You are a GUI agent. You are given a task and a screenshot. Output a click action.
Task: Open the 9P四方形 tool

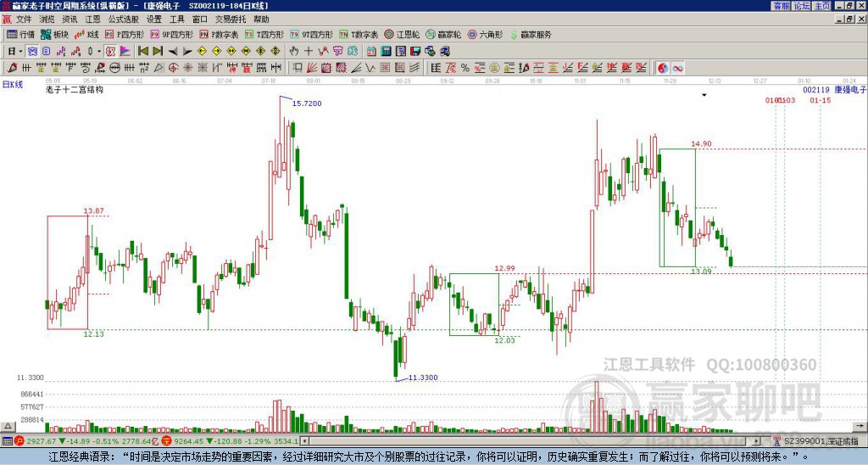point(171,34)
